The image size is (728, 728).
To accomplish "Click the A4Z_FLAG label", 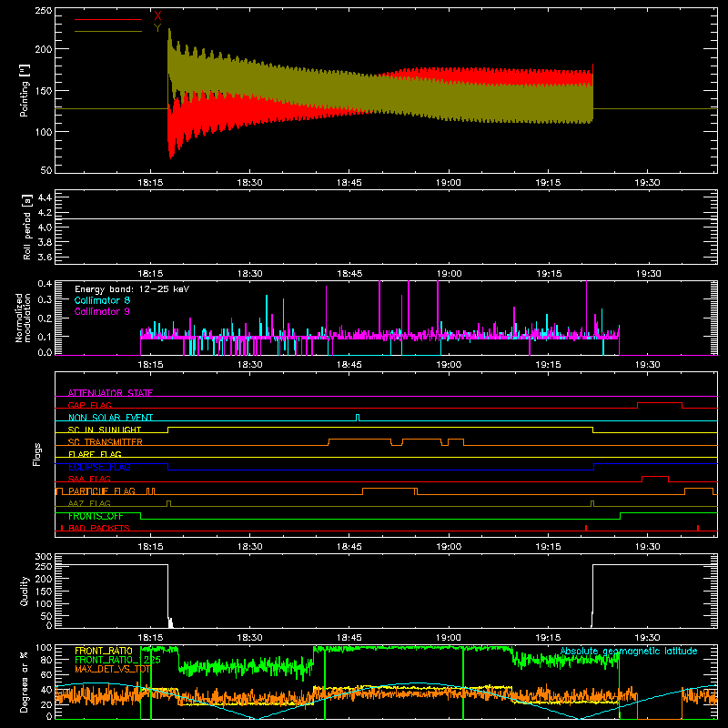I will pos(89,503).
